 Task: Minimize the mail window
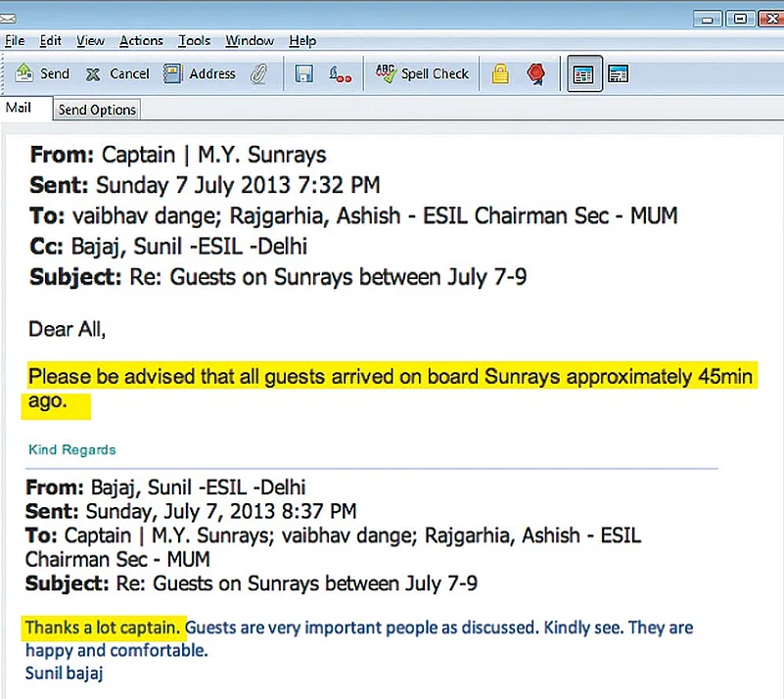(708, 19)
